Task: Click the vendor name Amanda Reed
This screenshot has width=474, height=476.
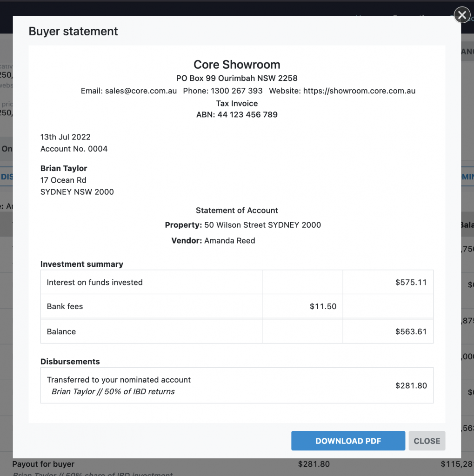Action: pos(229,241)
